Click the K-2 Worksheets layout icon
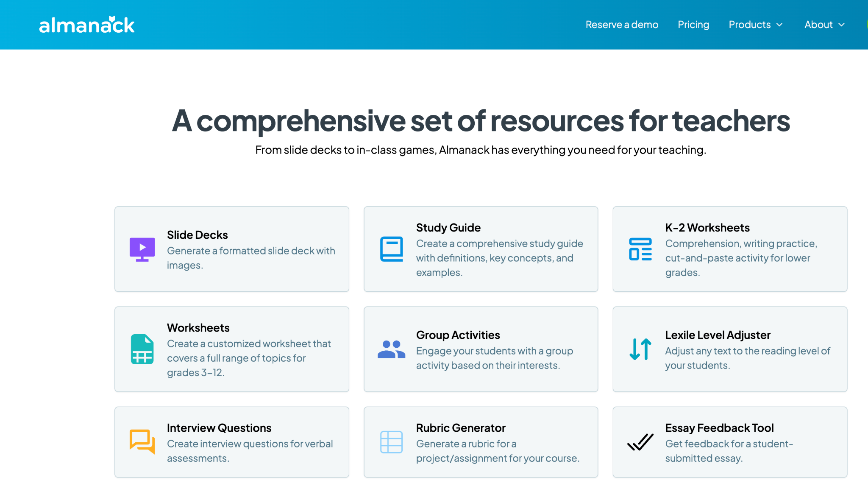The height and width of the screenshot is (486, 868). [x=640, y=249]
